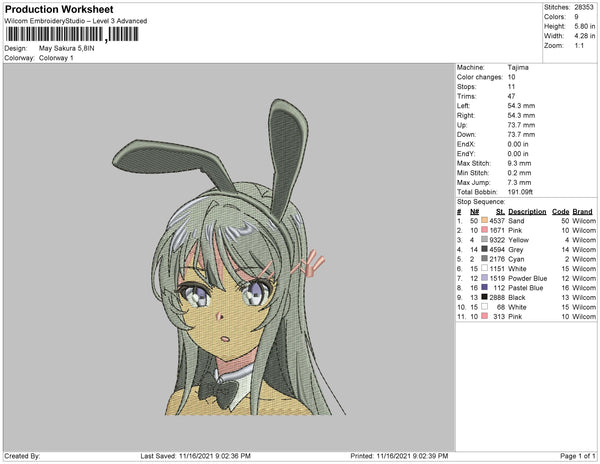Viewport: 600px width, 464px height.
Task: Click the Total Bobbin value '191.09ft'
Action: click(x=520, y=192)
